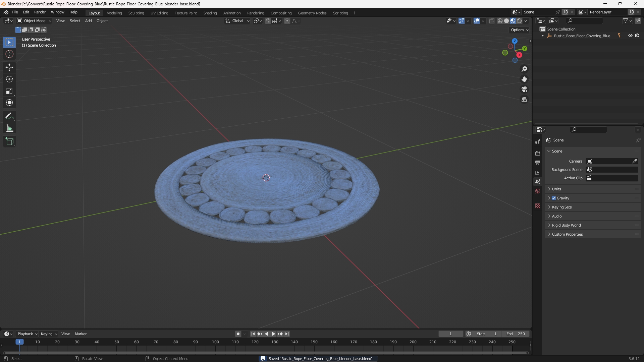
Task: Open the timeline Marker menu
Action: 80,334
